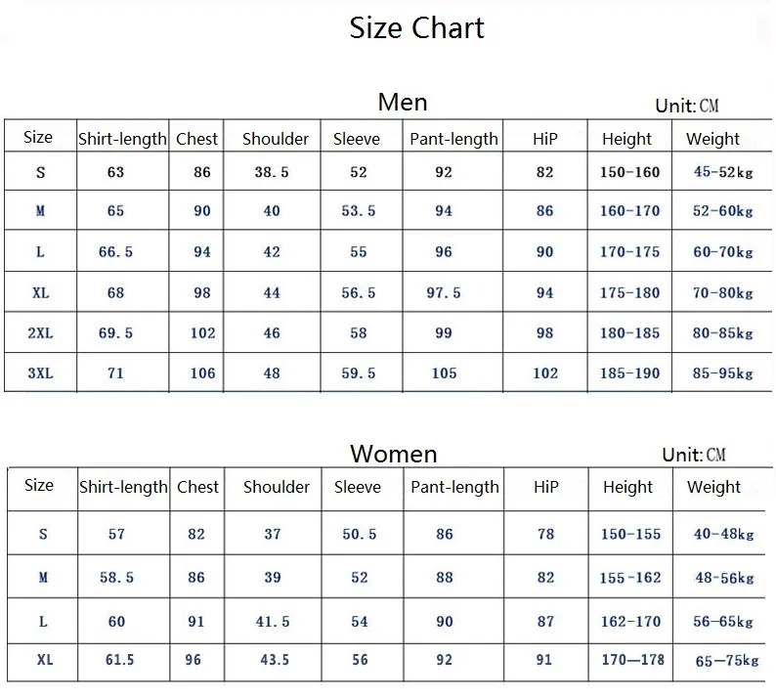This screenshot has width=776, height=700.
Task: Select the Women XL size row label
Action: pyautogui.click(x=45, y=659)
